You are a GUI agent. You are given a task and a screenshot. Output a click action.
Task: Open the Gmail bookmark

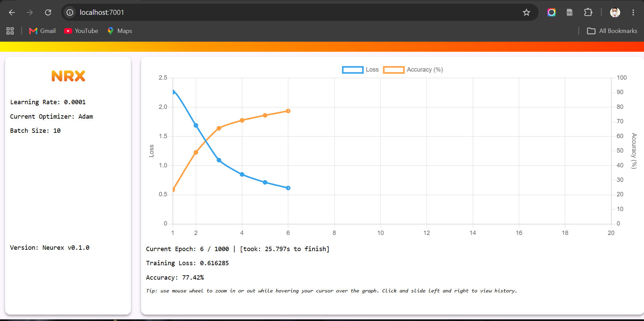click(x=42, y=31)
